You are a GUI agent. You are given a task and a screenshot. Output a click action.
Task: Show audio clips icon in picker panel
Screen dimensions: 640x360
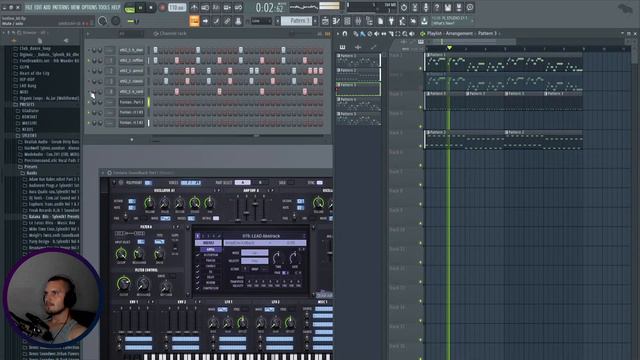358,47
